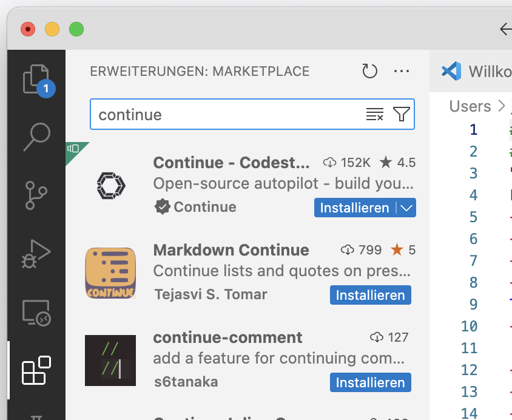
Task: Select the Extensions view icon
Action: click(x=36, y=370)
